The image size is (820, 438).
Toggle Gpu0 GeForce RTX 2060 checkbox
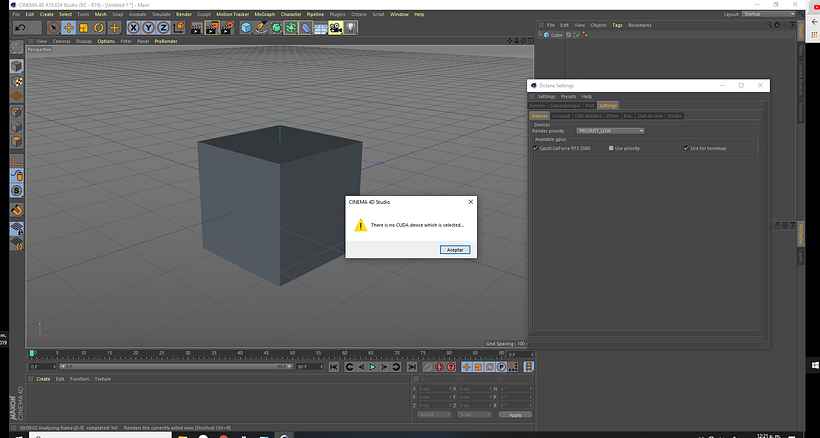point(536,148)
